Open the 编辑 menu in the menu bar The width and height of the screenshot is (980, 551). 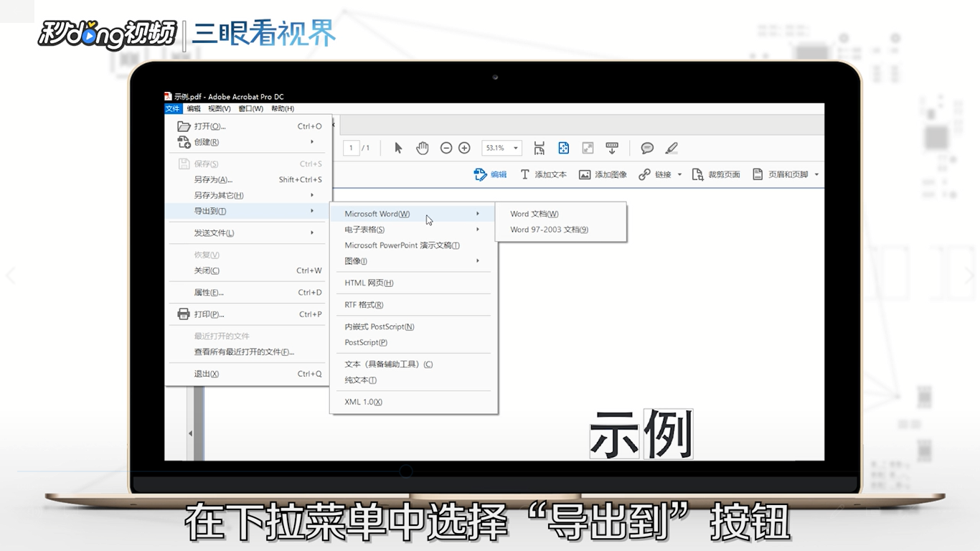click(x=194, y=108)
